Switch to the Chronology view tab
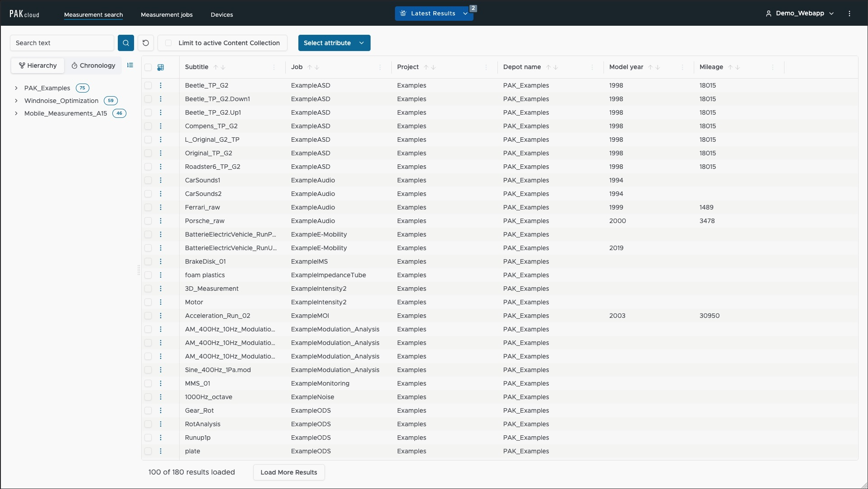The width and height of the screenshot is (868, 489). coord(93,65)
